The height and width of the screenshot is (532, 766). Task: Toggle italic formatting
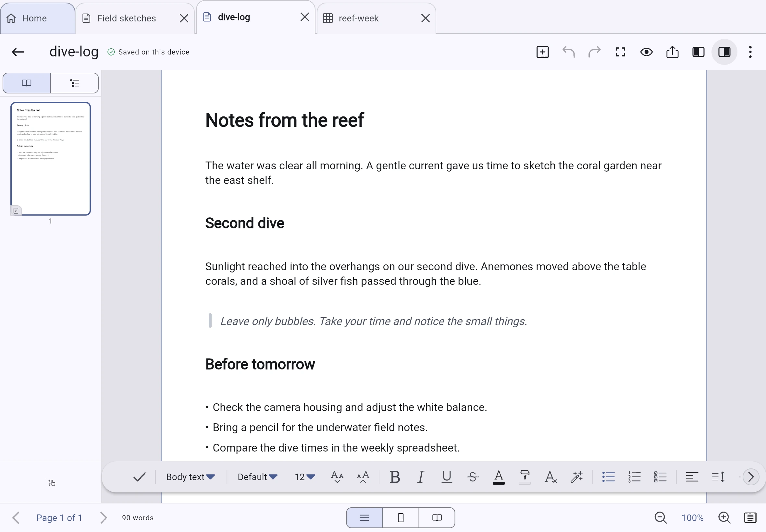[x=421, y=477]
